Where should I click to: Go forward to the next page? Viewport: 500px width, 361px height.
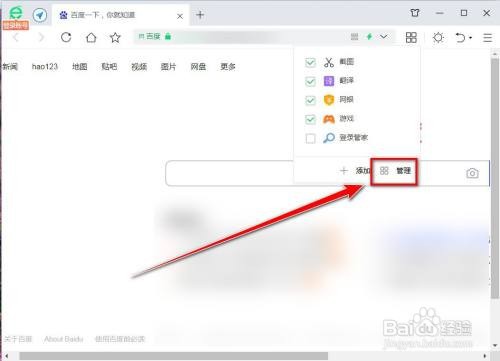(41, 37)
